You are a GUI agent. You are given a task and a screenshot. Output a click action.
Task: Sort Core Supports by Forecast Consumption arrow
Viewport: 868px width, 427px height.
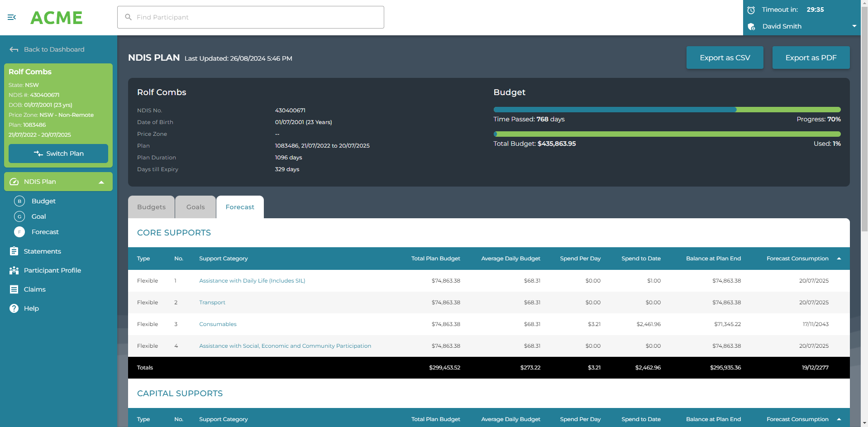[x=839, y=259]
